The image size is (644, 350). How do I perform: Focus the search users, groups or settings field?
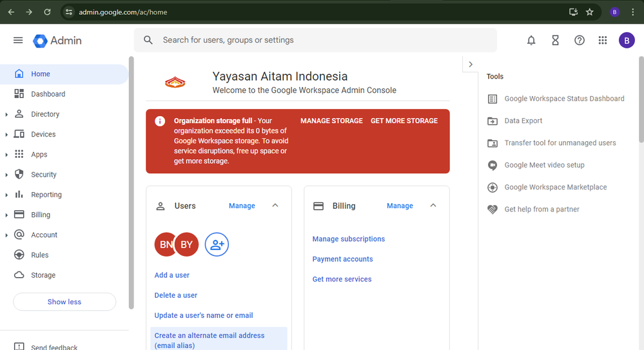(315, 40)
